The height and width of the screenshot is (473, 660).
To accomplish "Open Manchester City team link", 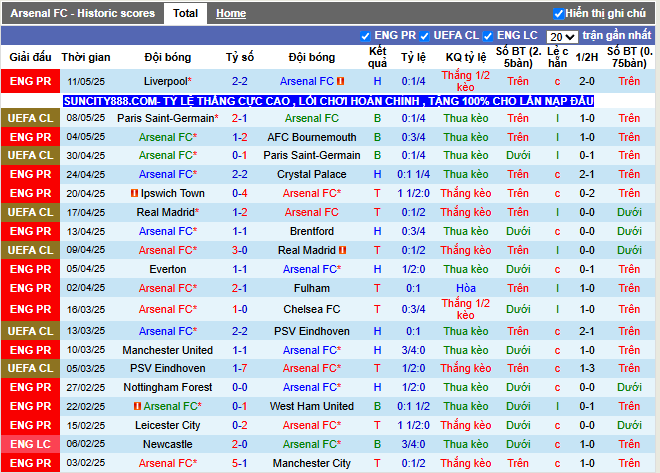I will click(x=311, y=463).
